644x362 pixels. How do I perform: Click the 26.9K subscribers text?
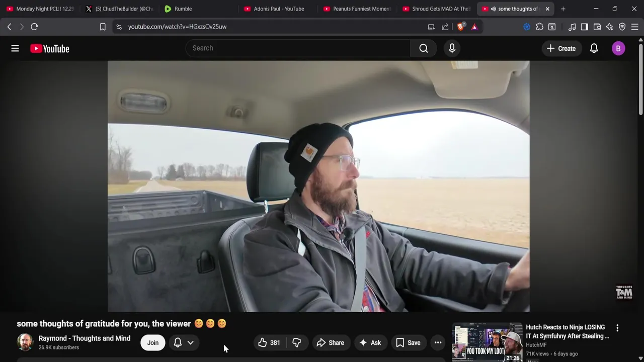[x=59, y=347]
